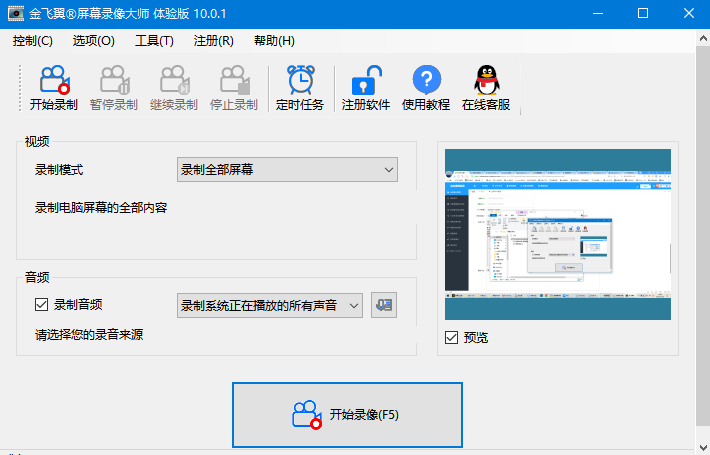This screenshot has height=455, width=710.
Task: Click the 暂停录制 toolbar icon
Action: [x=114, y=88]
